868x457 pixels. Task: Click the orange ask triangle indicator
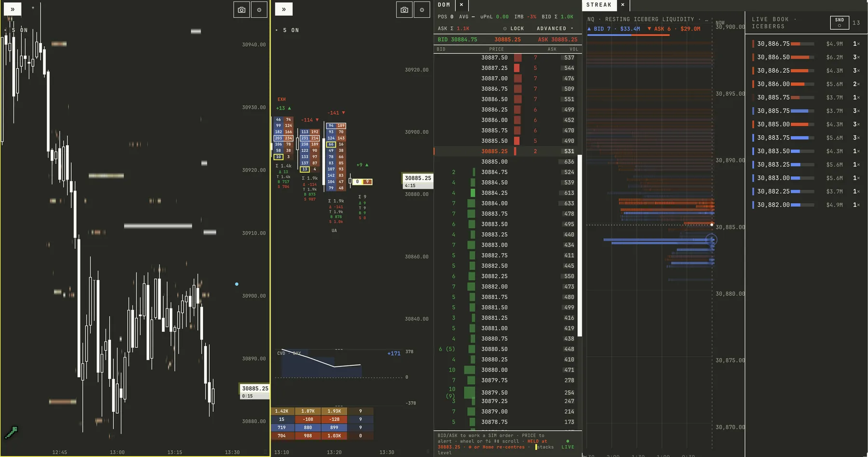[649, 29]
